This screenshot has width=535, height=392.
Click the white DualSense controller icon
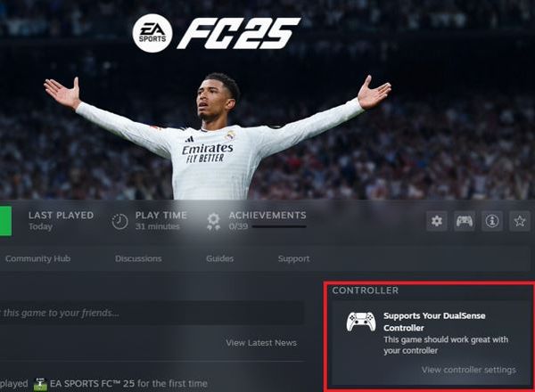coord(361,322)
